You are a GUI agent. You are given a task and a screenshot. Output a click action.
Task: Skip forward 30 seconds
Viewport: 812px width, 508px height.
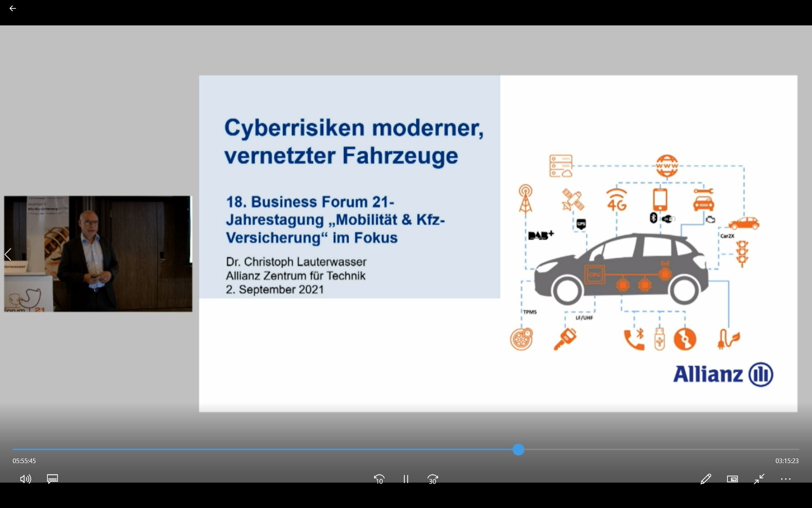point(432,479)
